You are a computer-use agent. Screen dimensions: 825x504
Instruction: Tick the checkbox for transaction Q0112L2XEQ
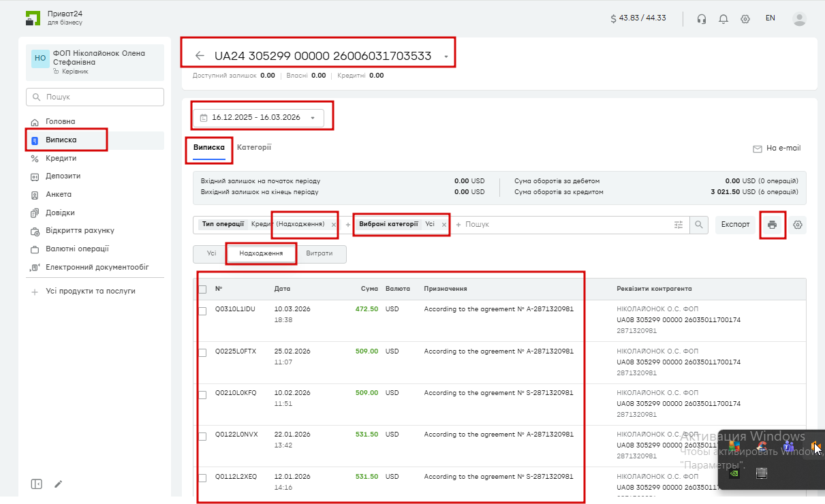(202, 478)
